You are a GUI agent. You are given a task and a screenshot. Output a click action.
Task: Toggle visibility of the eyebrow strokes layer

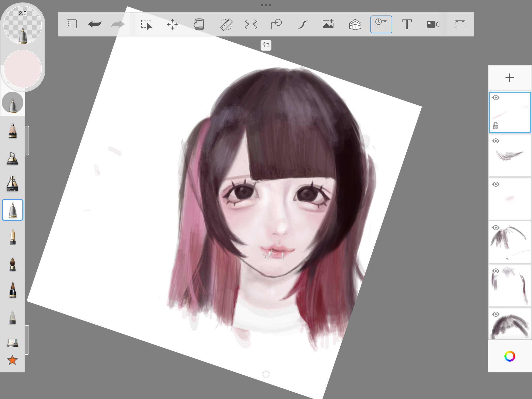(x=496, y=141)
